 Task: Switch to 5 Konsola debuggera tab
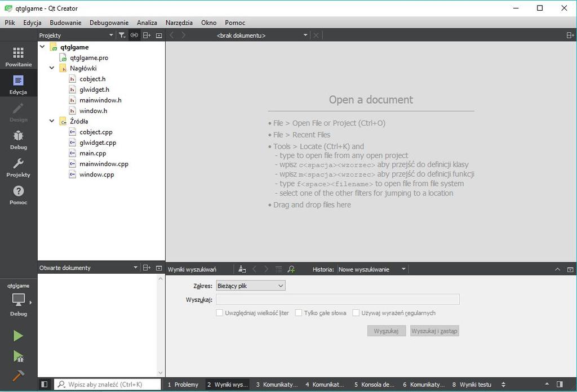click(374, 384)
